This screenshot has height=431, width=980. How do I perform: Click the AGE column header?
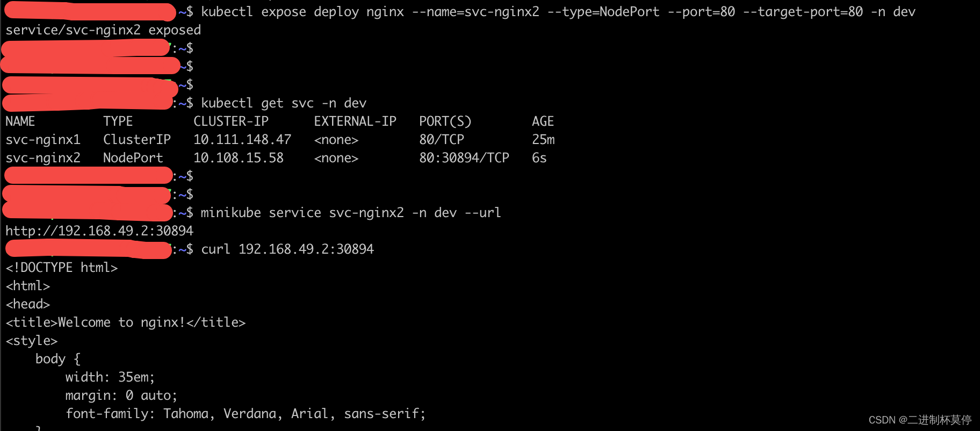point(543,121)
